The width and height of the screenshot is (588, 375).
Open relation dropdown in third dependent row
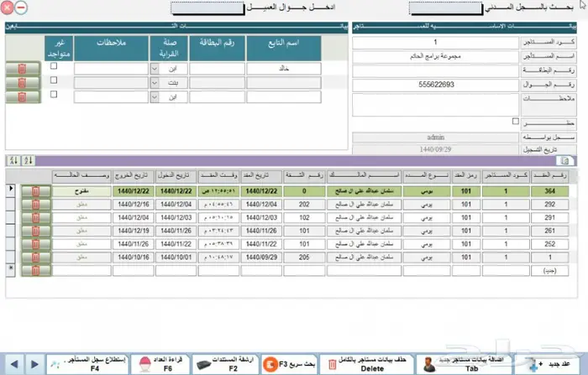(x=155, y=97)
